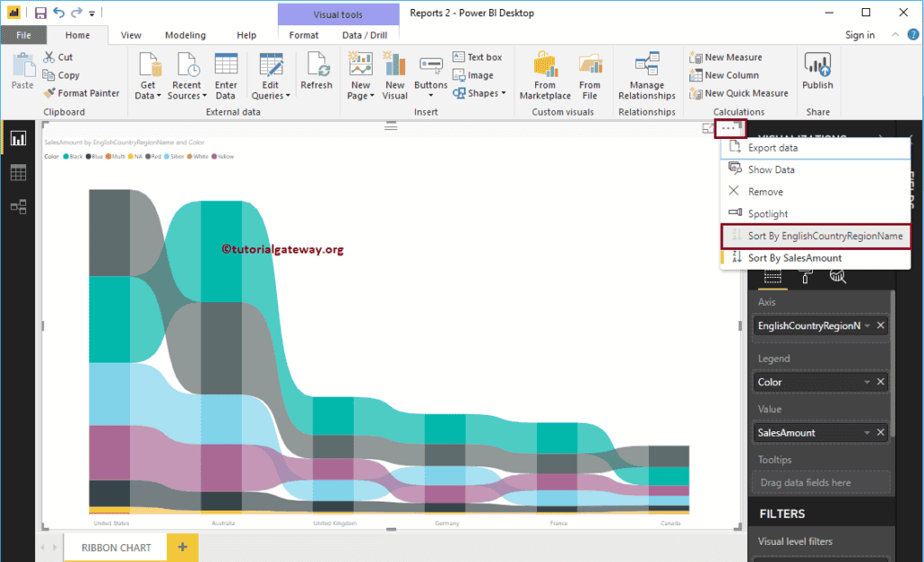
Task: Remove the EnglishCountryRegionName field from Axis
Action: [x=881, y=325]
